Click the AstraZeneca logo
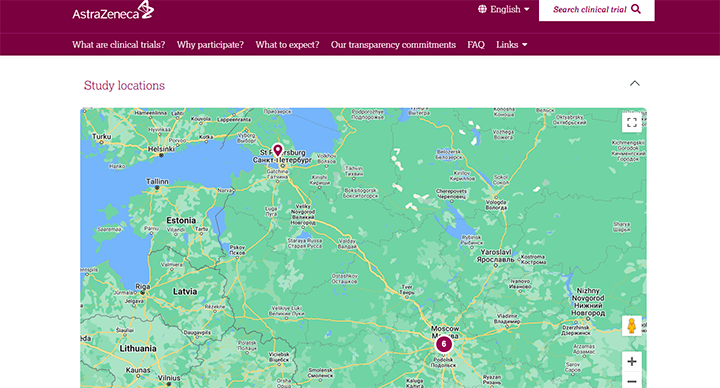This screenshot has width=720, height=388. coord(113,10)
